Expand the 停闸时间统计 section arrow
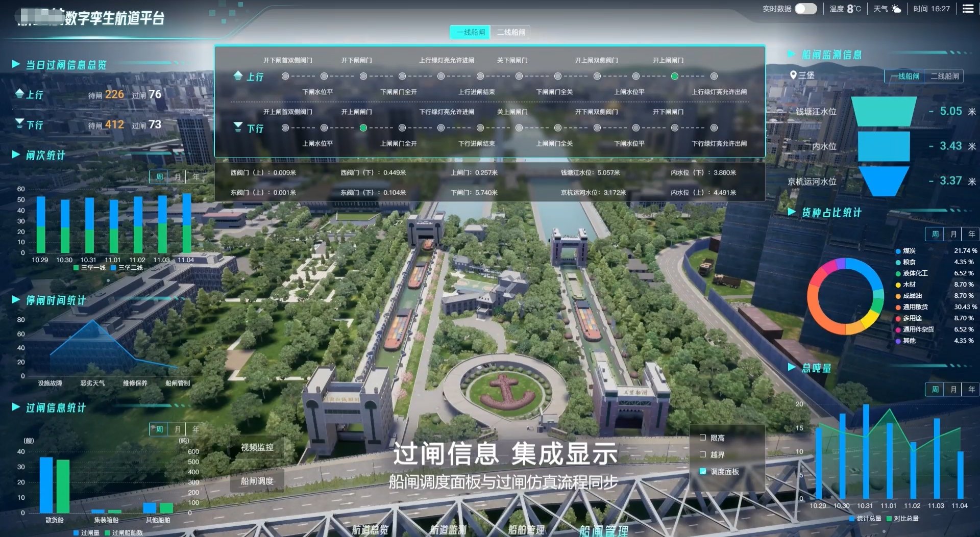Image resolution: width=980 pixels, height=537 pixels. tap(16, 300)
